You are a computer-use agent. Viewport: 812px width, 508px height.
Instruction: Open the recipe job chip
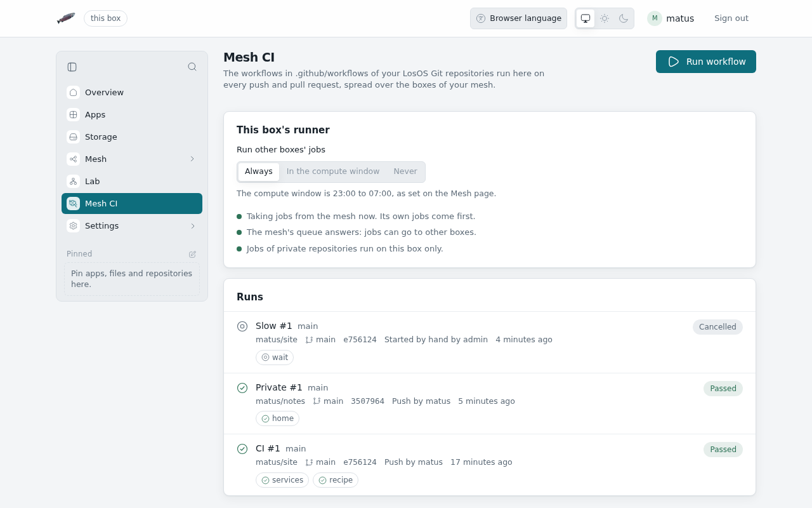[x=336, y=480]
